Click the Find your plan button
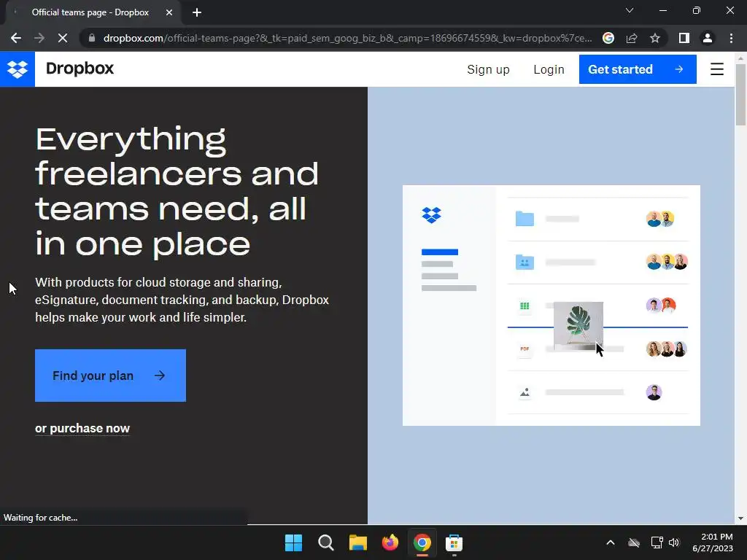Image resolution: width=747 pixels, height=560 pixels. coord(111,376)
